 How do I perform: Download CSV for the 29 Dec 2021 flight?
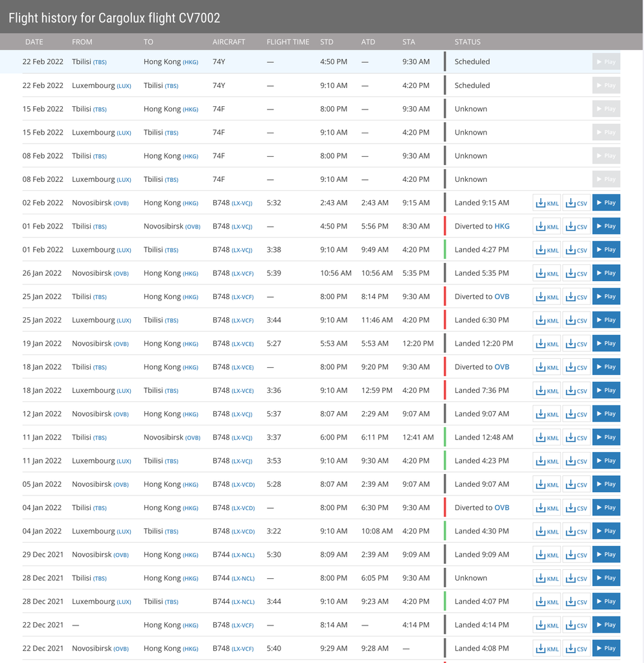[577, 555]
